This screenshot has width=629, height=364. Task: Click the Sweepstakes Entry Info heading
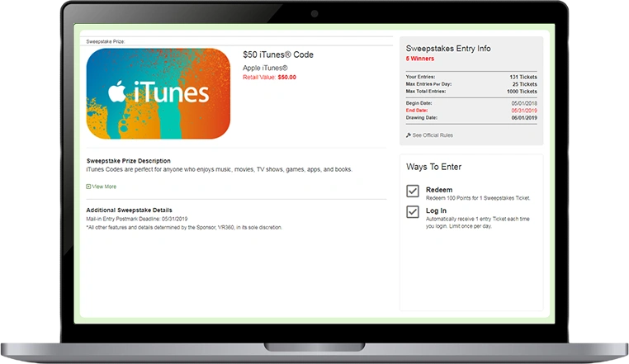pyautogui.click(x=447, y=49)
